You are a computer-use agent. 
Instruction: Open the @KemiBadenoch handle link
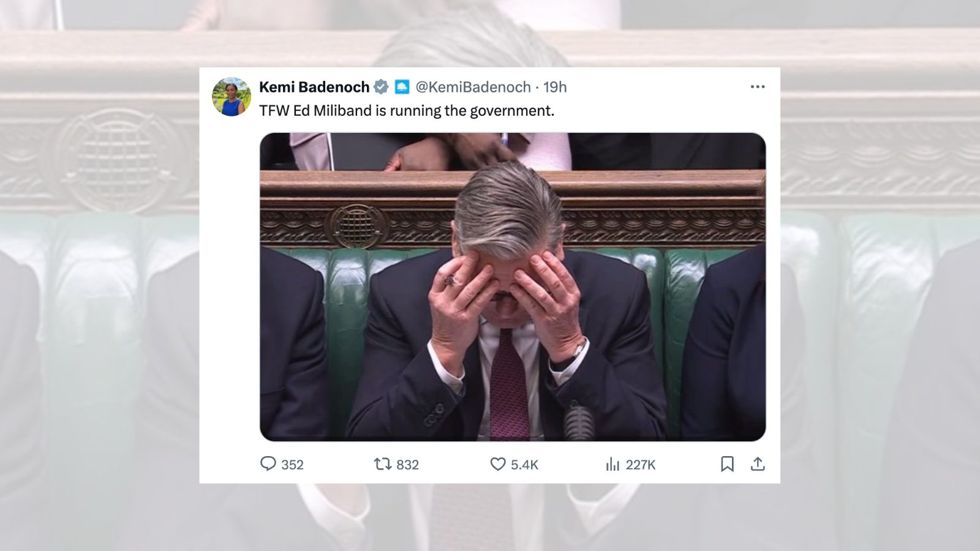coord(473,87)
